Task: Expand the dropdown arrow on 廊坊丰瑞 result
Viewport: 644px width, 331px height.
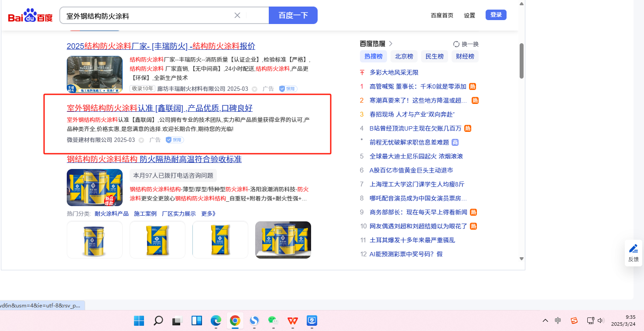Action: click(255, 89)
